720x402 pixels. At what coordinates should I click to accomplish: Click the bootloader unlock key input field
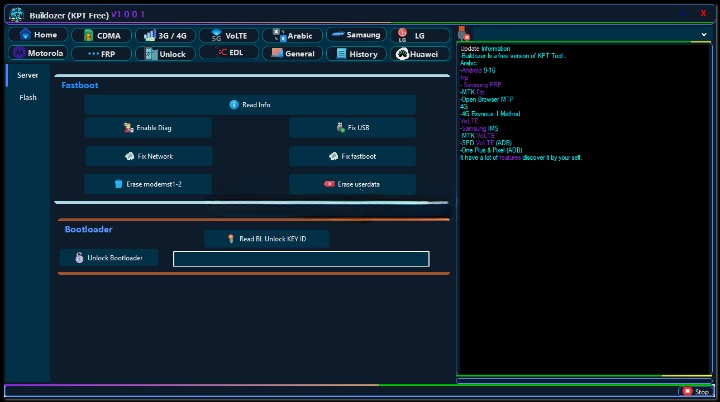pyautogui.click(x=301, y=259)
